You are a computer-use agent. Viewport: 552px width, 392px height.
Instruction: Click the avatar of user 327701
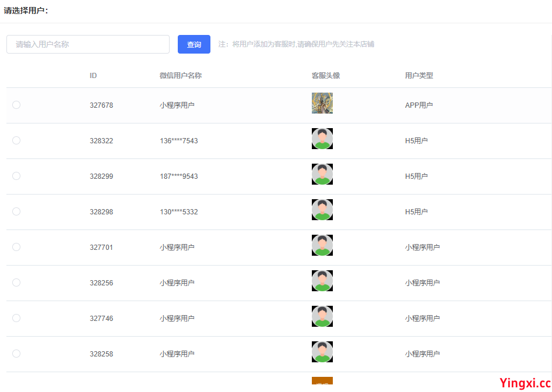point(322,245)
